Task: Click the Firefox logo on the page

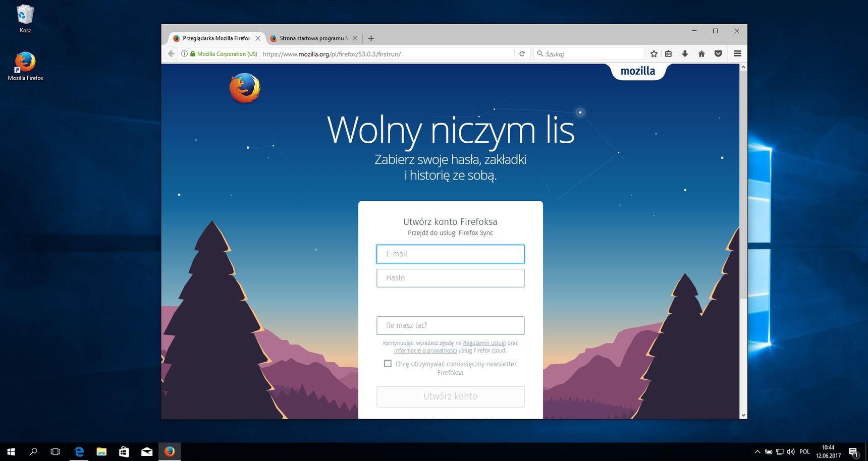Action: point(245,88)
